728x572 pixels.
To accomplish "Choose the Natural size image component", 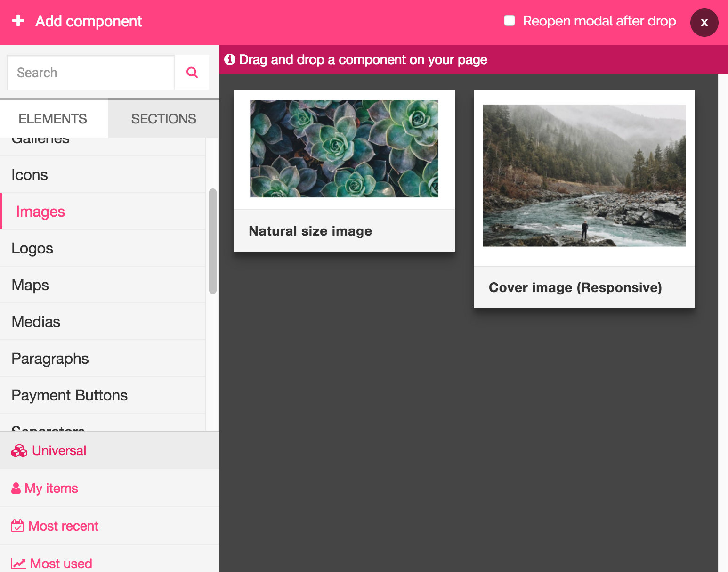I will [344, 171].
